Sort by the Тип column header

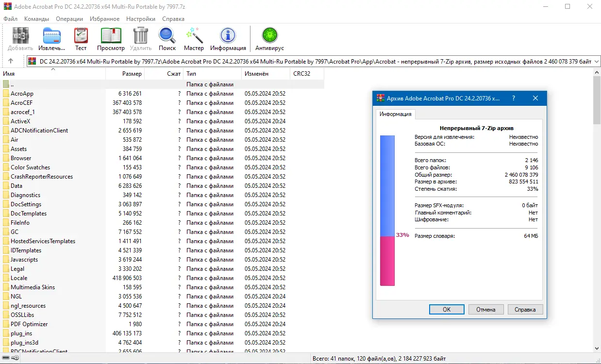[x=212, y=74]
